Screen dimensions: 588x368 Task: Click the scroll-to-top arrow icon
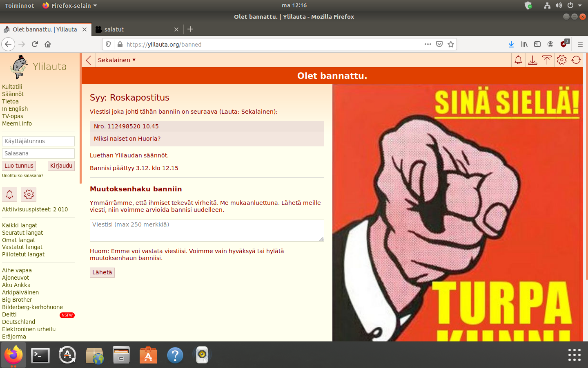(547, 60)
